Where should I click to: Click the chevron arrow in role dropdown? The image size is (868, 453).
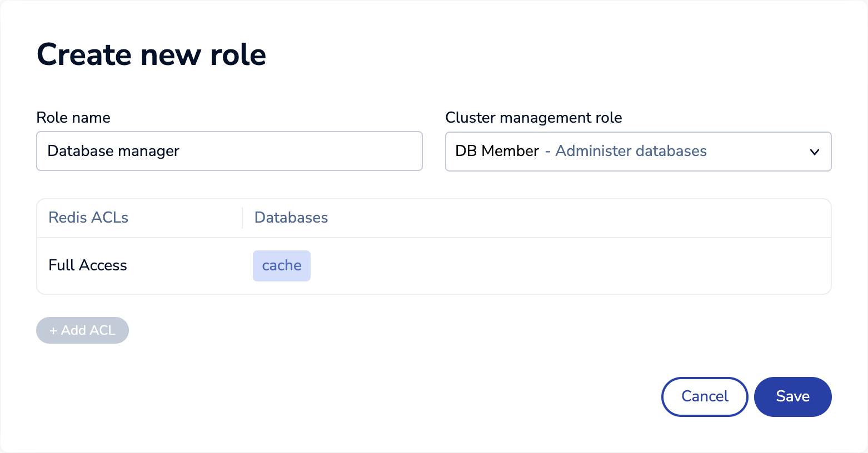pyautogui.click(x=814, y=152)
